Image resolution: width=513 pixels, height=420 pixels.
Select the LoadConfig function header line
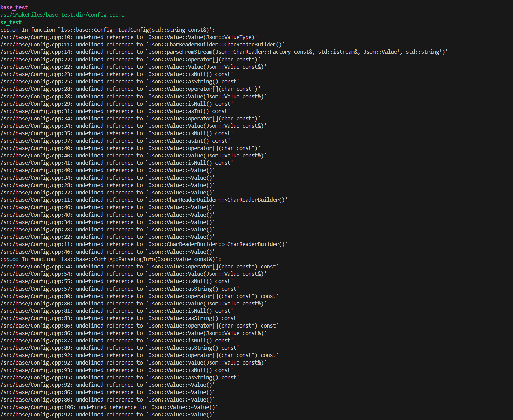coord(108,30)
